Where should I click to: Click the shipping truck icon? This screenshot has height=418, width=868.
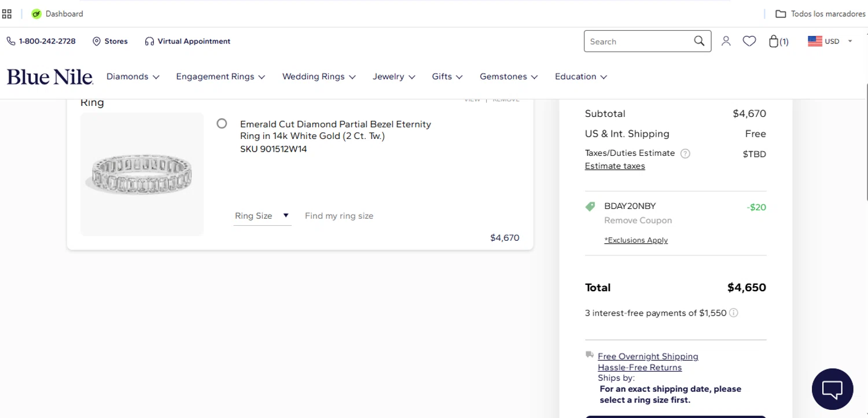[x=590, y=355]
